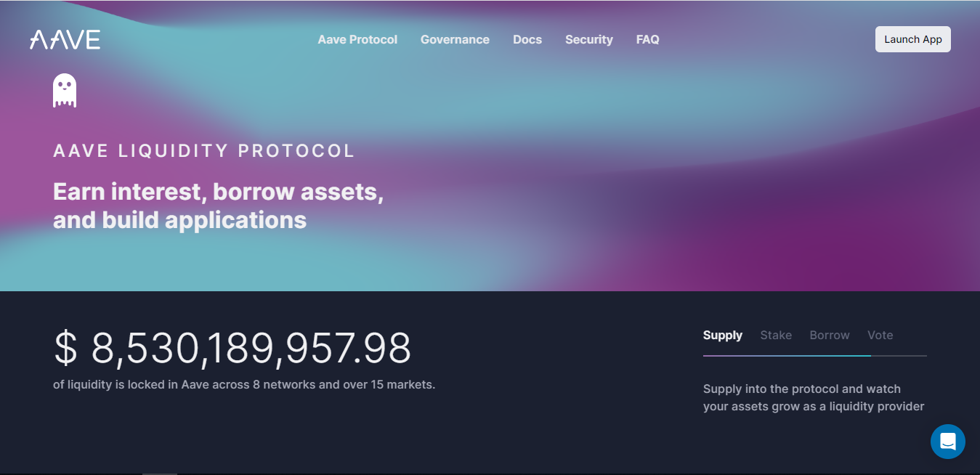Switch to the Stake tab
The image size is (980, 475).
click(776, 336)
